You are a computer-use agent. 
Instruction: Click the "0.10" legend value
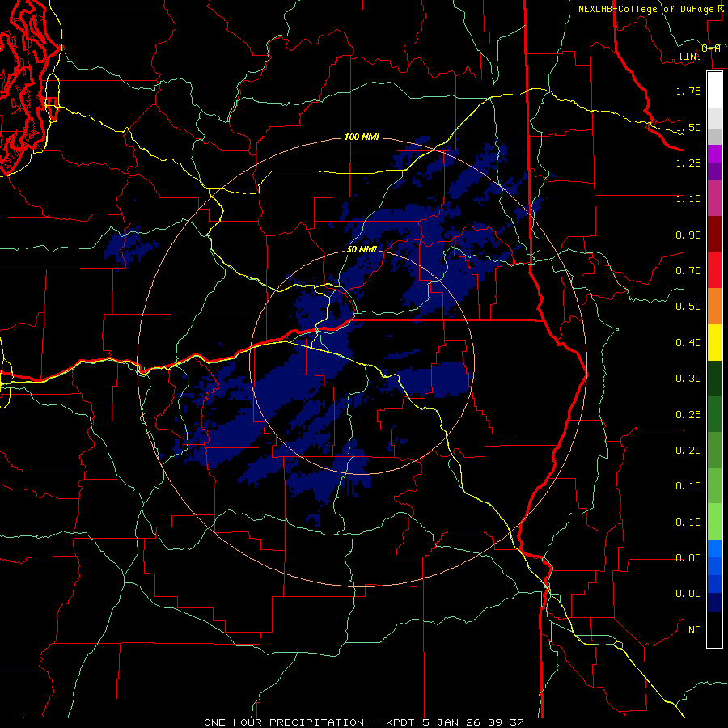coord(688,523)
